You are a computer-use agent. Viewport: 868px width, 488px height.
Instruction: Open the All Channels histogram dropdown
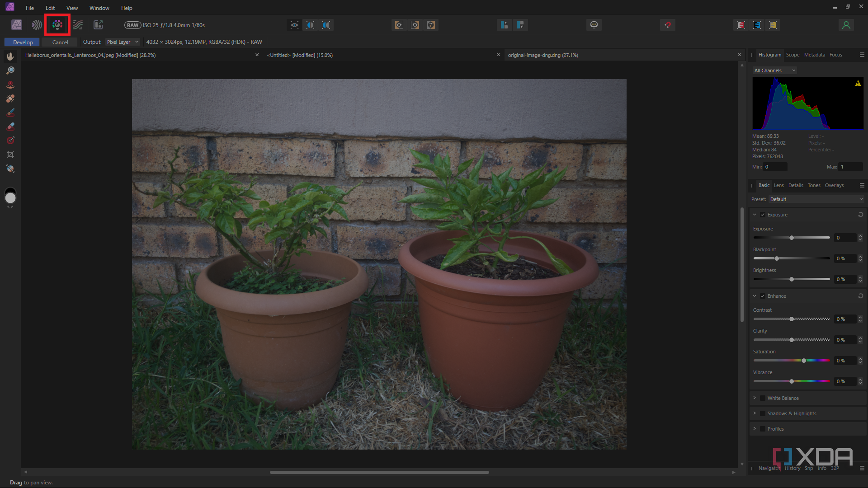(x=774, y=70)
